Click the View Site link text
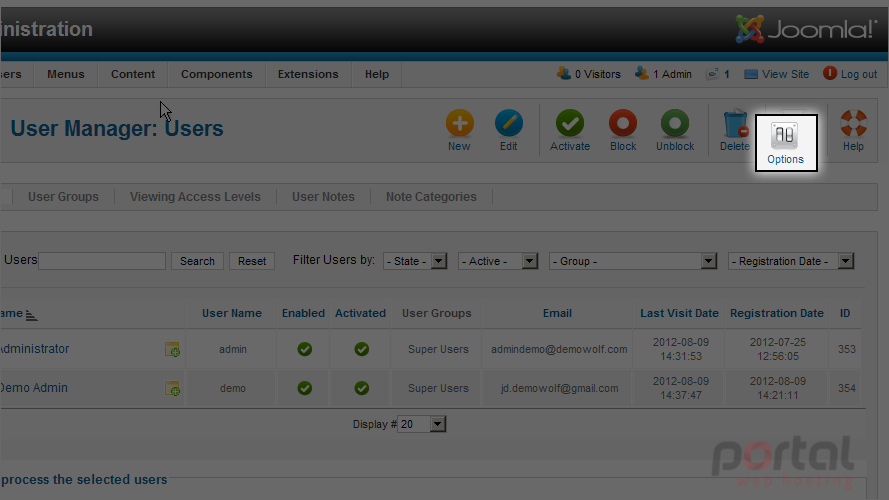The width and height of the screenshot is (889, 500). [x=785, y=74]
